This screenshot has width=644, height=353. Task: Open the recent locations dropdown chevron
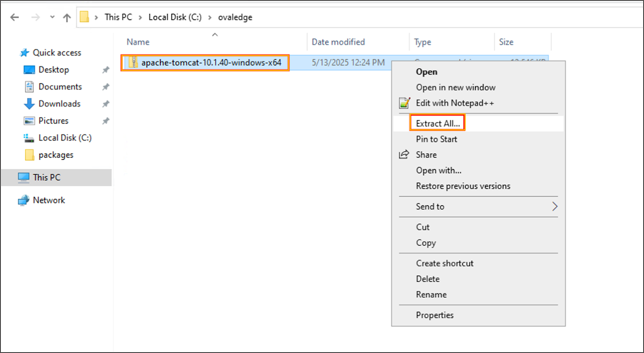click(52, 17)
